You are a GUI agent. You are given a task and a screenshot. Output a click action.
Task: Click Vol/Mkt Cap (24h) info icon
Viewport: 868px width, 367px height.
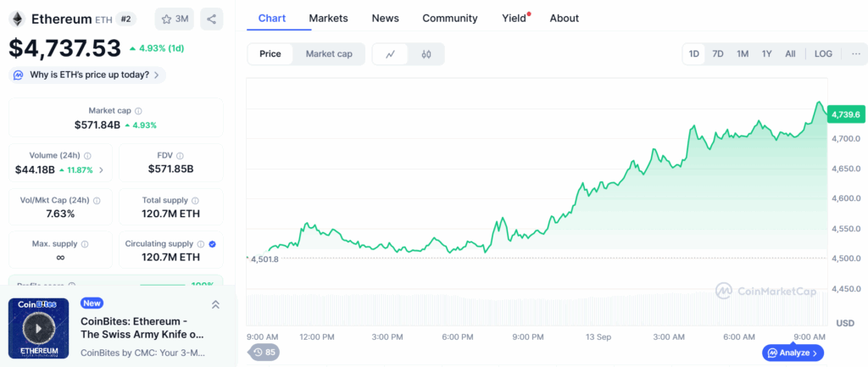[x=97, y=200]
